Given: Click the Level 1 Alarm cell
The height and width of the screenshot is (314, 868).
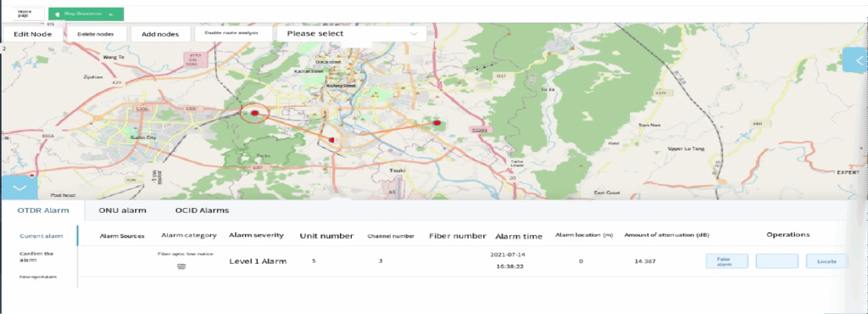Looking at the screenshot, I should coord(258,261).
